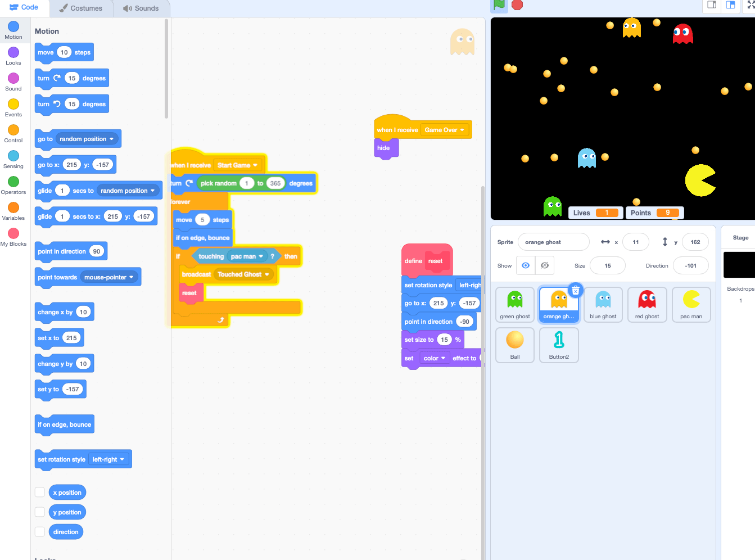Switch to large stage layout
This screenshot has height=560, width=755.
[x=731, y=5]
